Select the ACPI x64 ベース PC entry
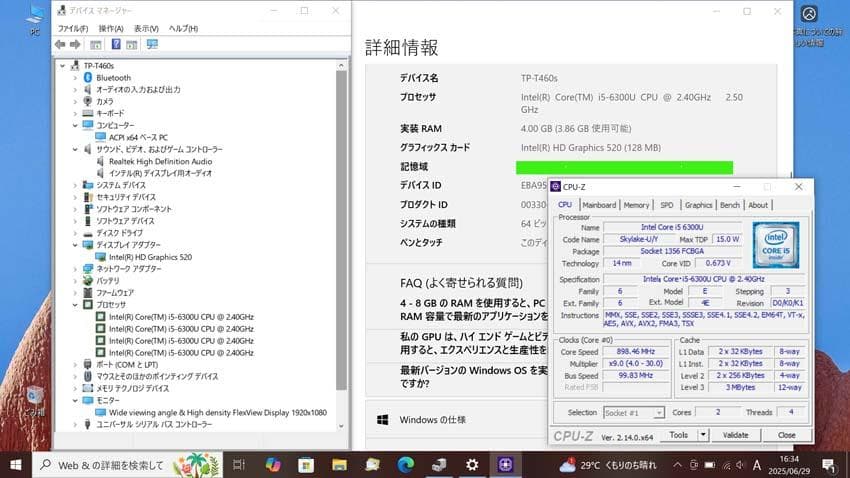Image resolution: width=850 pixels, height=478 pixels. (138, 138)
